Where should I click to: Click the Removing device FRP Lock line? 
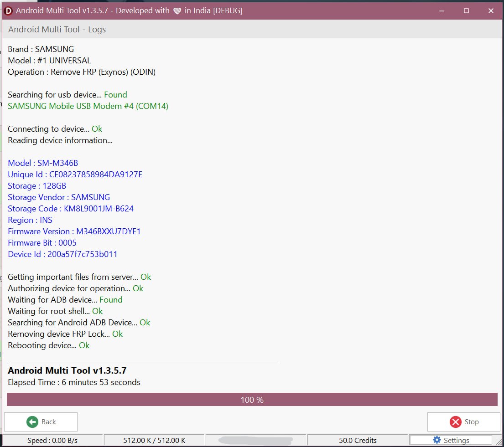coord(65,334)
